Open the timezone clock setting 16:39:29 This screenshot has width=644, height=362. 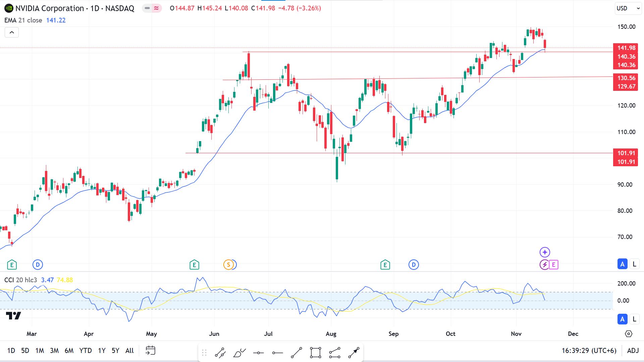pyautogui.click(x=589, y=351)
